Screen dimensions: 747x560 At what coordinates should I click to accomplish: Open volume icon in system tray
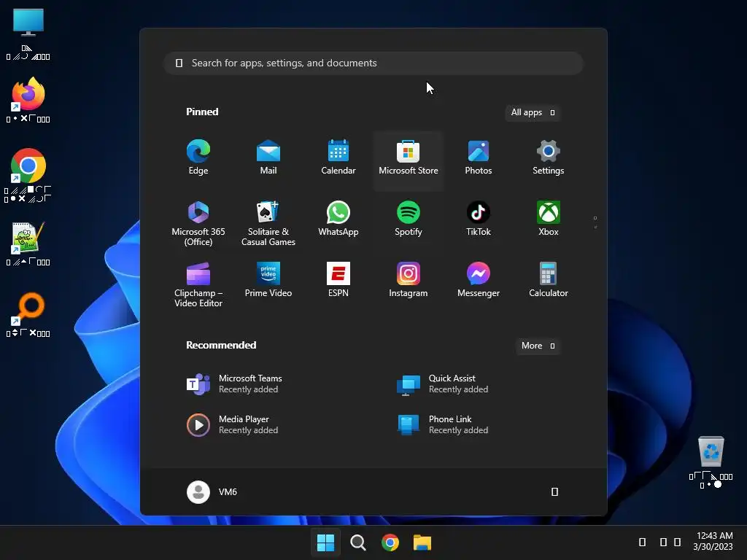tap(678, 542)
